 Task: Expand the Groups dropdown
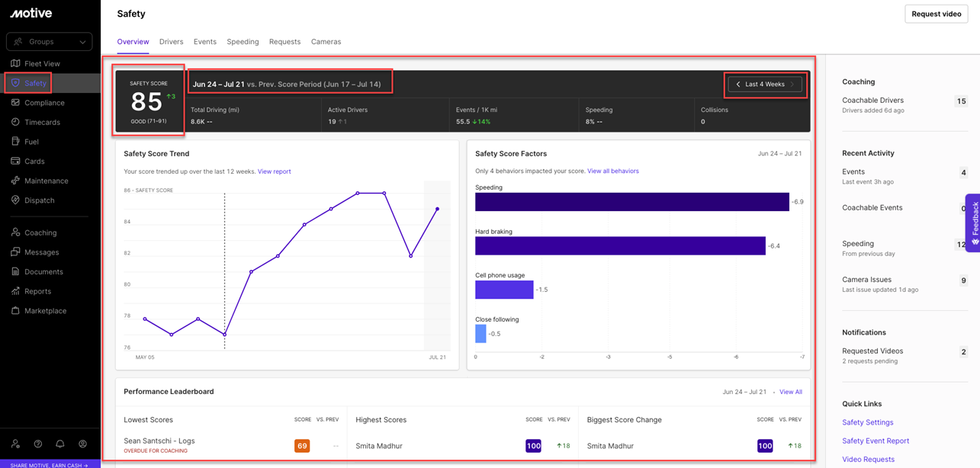(49, 41)
